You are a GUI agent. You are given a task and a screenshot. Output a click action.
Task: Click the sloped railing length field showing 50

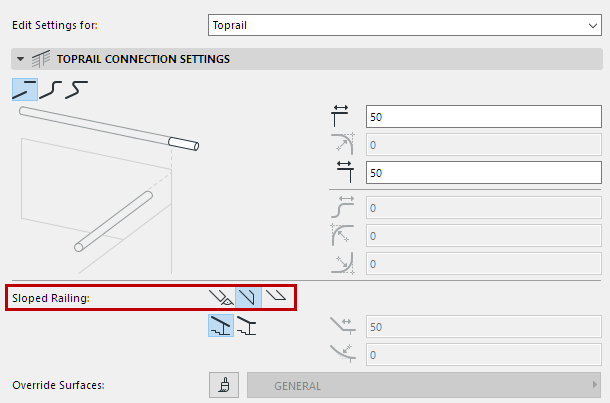point(482,326)
